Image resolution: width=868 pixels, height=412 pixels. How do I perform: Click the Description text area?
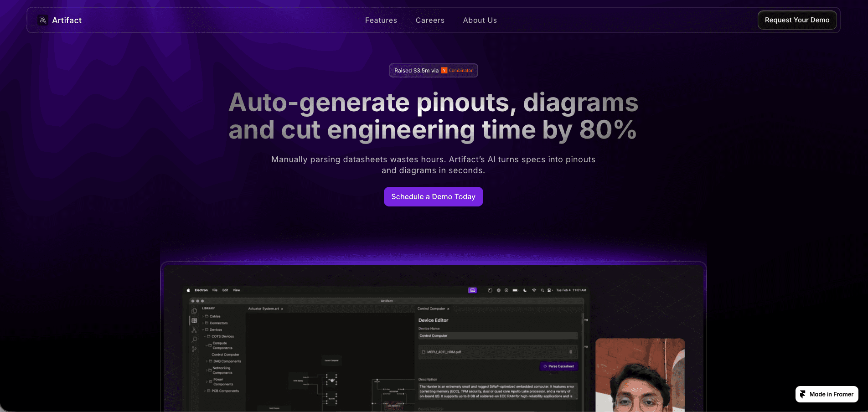point(498,391)
